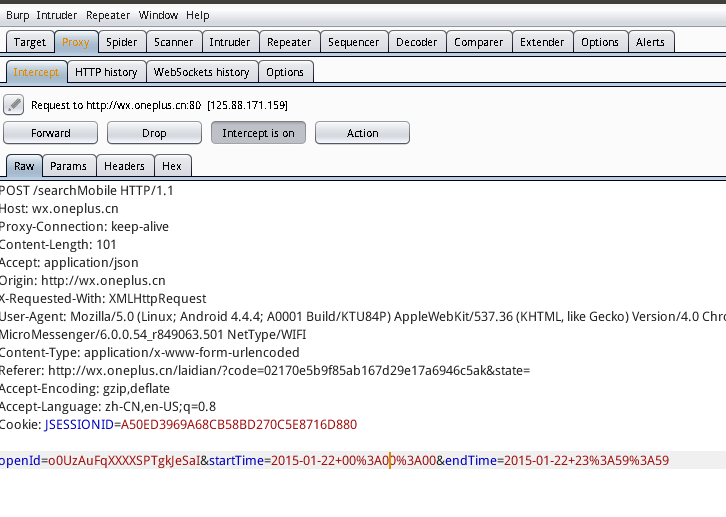Screen dimensions: 726x517
Task: Switch to the Params view tab
Action: pyautogui.click(x=69, y=166)
